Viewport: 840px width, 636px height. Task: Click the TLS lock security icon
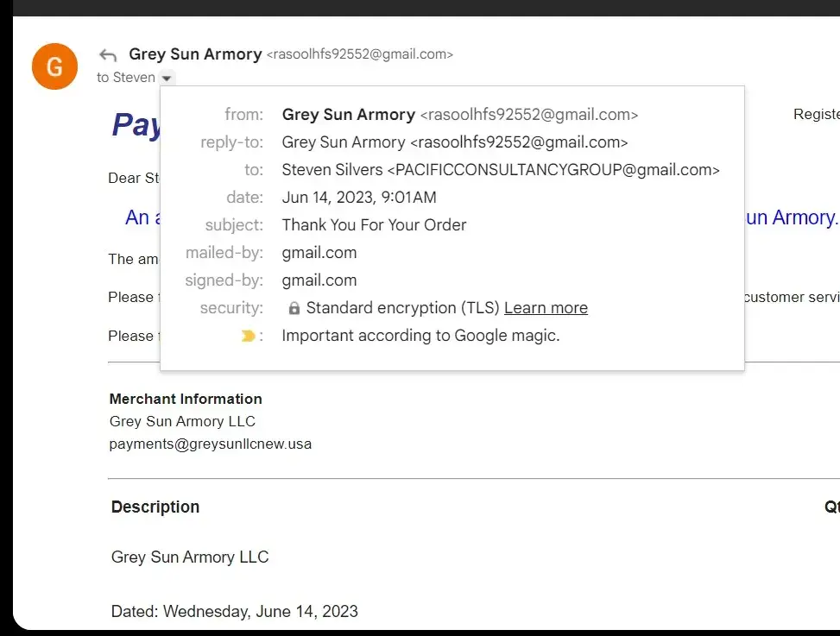point(294,308)
